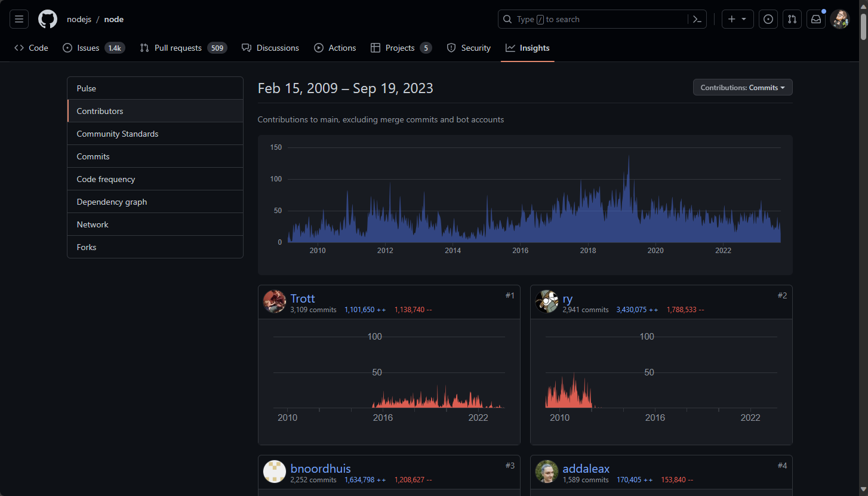Open the addaleax contributor profile link
Screen dimensions: 868x496
586,469
